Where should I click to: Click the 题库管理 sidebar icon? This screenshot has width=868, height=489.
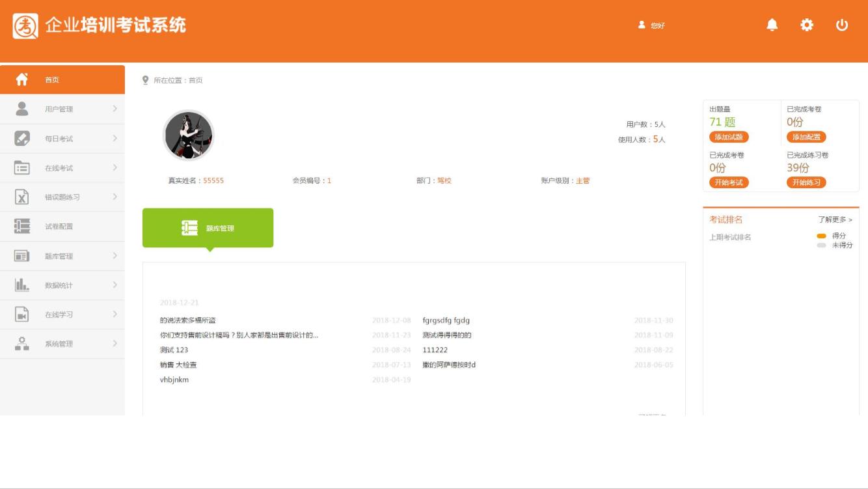22,256
